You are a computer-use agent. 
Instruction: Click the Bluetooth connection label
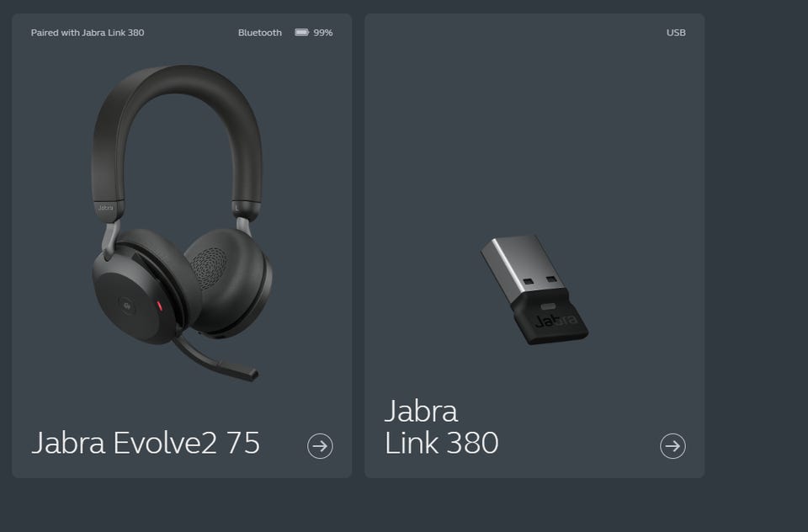260,33
